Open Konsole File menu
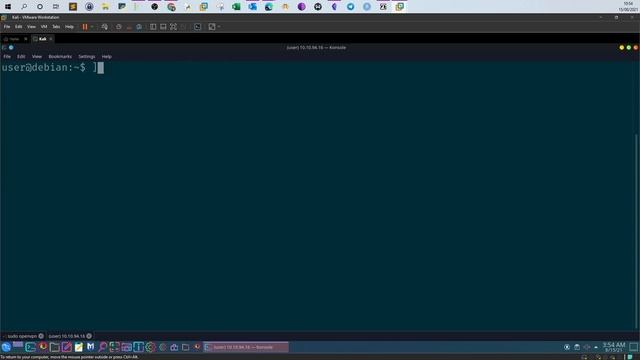 coord(7,57)
